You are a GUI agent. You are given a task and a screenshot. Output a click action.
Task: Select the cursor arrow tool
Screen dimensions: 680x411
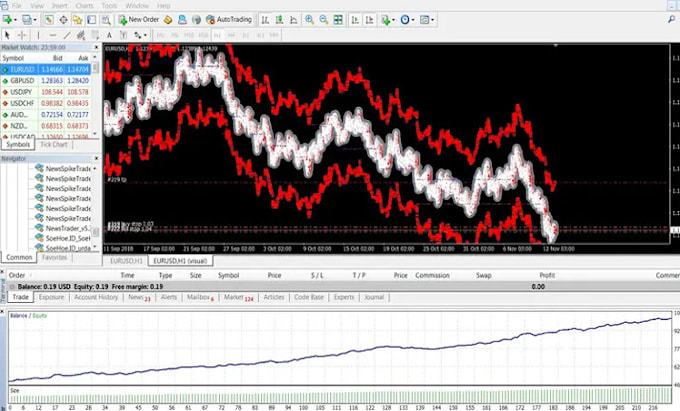pos(8,34)
